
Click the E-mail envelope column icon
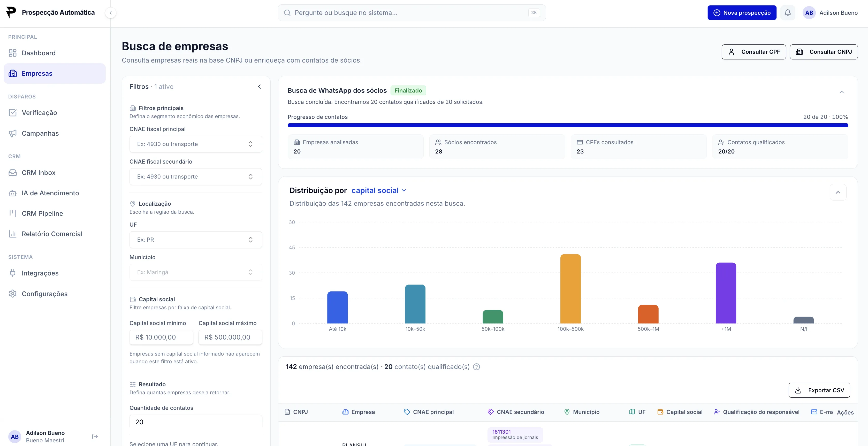(x=814, y=412)
